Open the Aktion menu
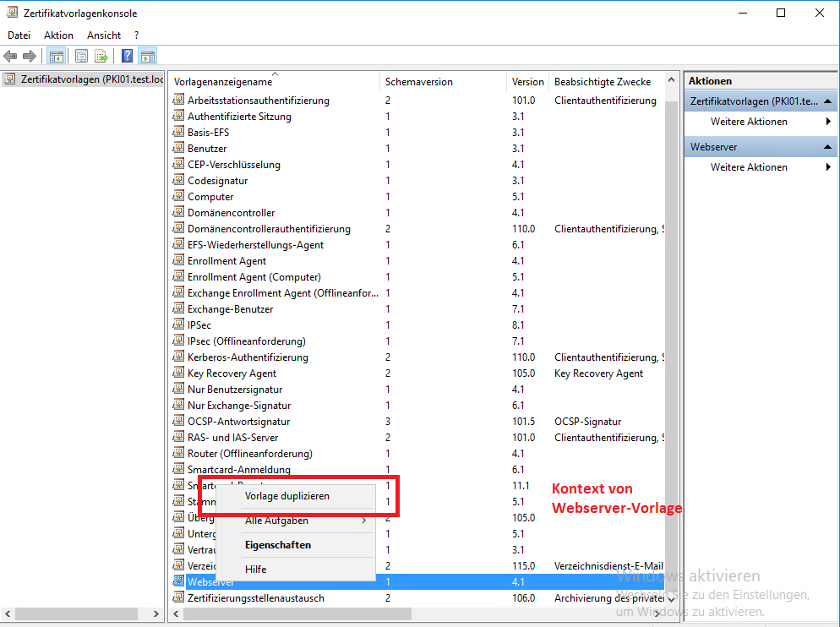Screen dimensions: 840x627 pyautogui.click(x=58, y=35)
